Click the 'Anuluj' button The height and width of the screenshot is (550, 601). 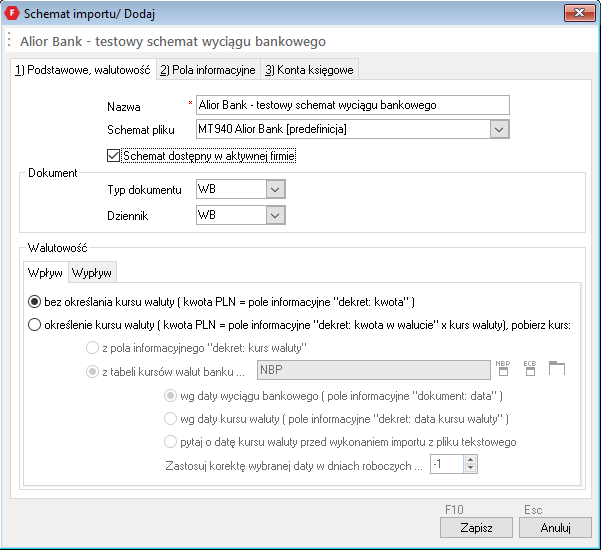tap(555, 528)
